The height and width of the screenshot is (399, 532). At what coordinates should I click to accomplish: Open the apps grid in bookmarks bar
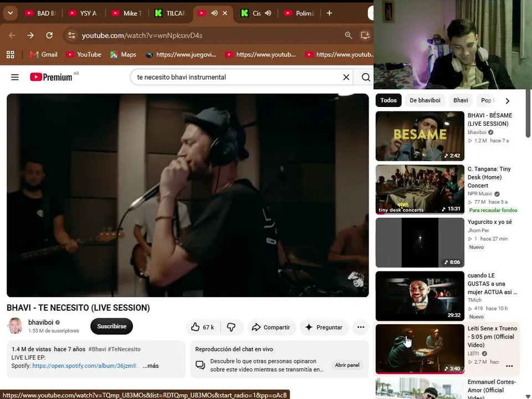[x=11, y=55]
